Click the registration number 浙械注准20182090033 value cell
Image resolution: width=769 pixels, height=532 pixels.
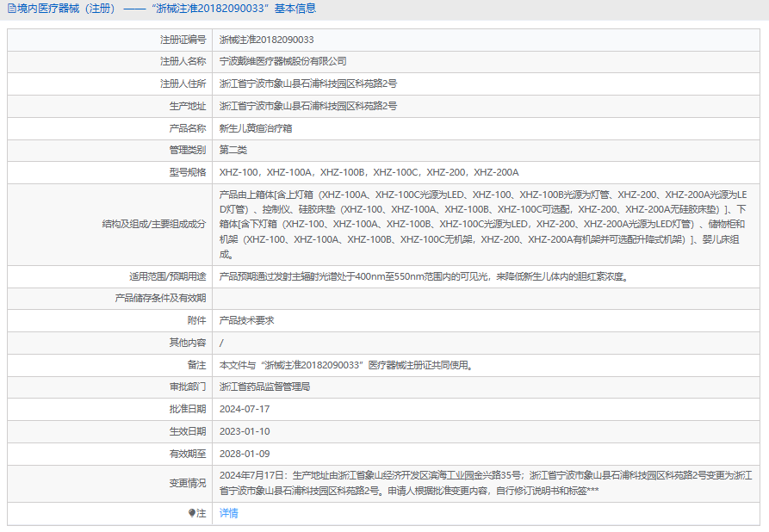(x=266, y=40)
